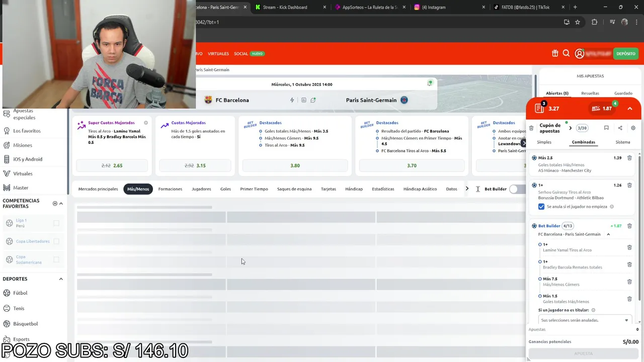Open bet slip settings gear
Screen dimensions: 644x362
(x=633, y=128)
